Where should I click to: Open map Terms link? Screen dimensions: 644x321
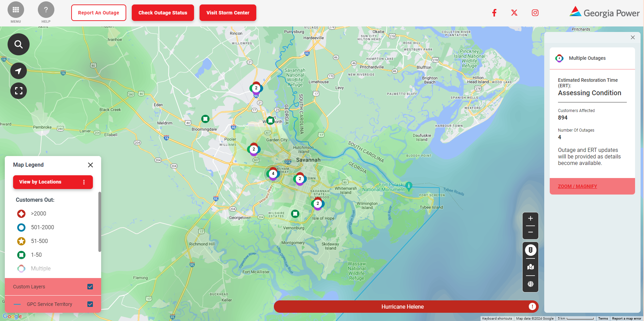(603, 319)
